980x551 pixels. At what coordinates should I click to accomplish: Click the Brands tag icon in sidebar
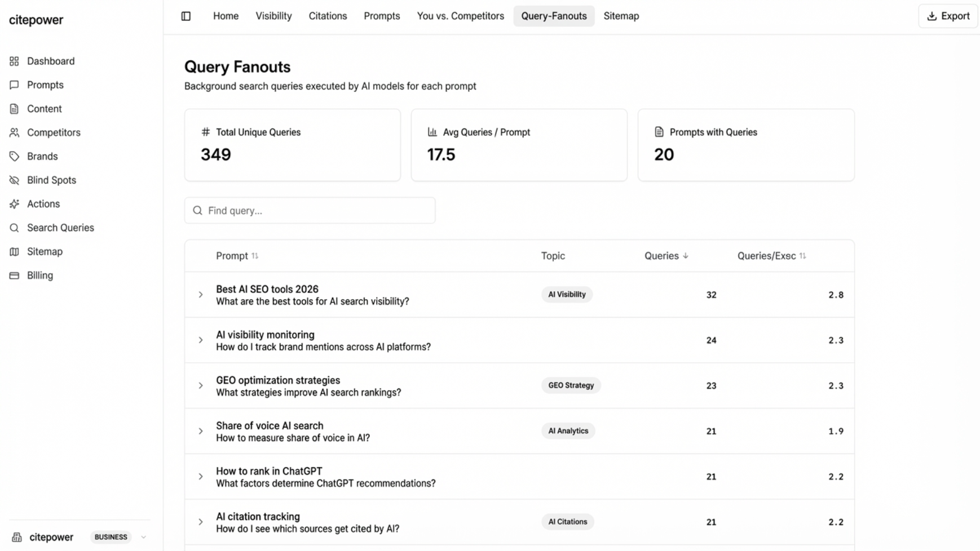click(x=14, y=156)
